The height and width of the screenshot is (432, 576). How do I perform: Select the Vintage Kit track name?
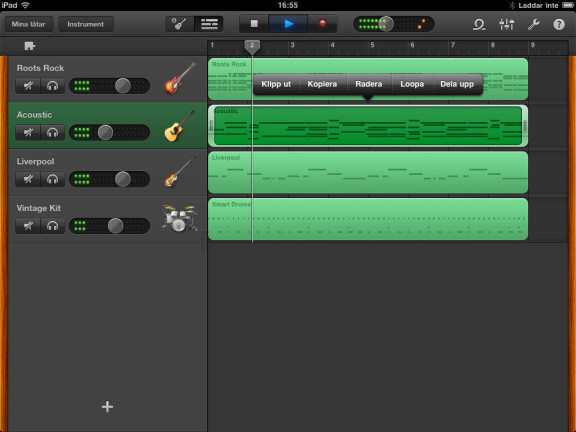tap(39, 208)
